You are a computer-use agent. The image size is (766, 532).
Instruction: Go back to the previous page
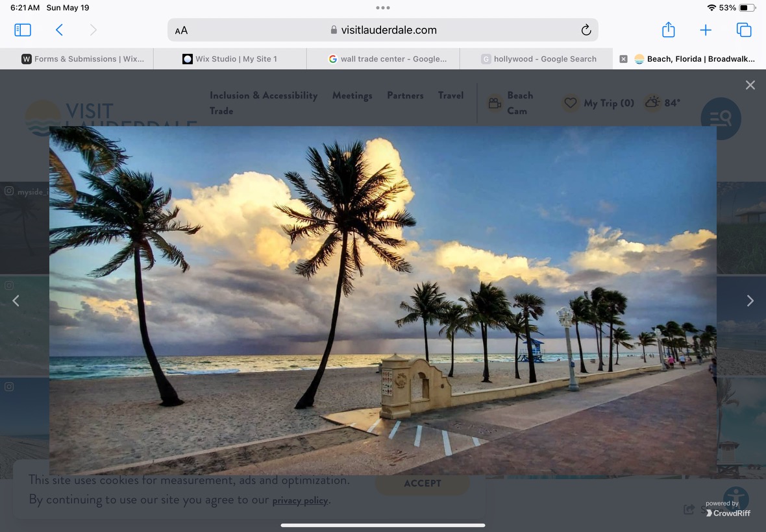pos(59,30)
